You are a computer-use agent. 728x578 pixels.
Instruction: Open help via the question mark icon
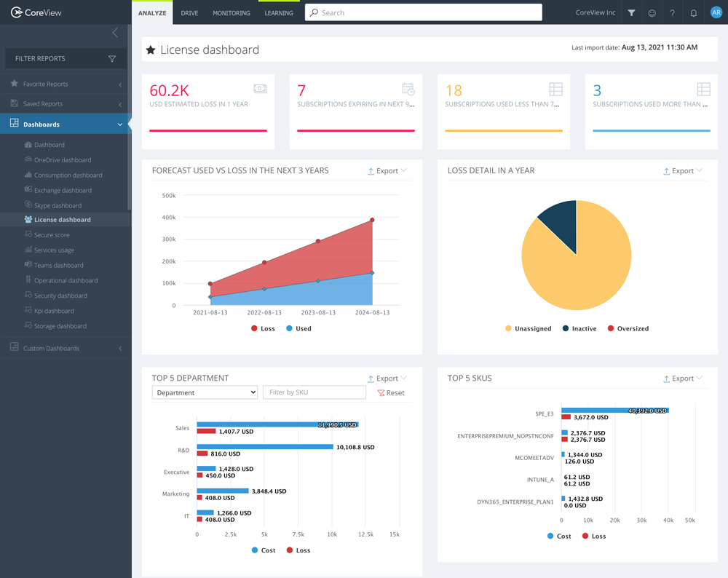pyautogui.click(x=672, y=12)
